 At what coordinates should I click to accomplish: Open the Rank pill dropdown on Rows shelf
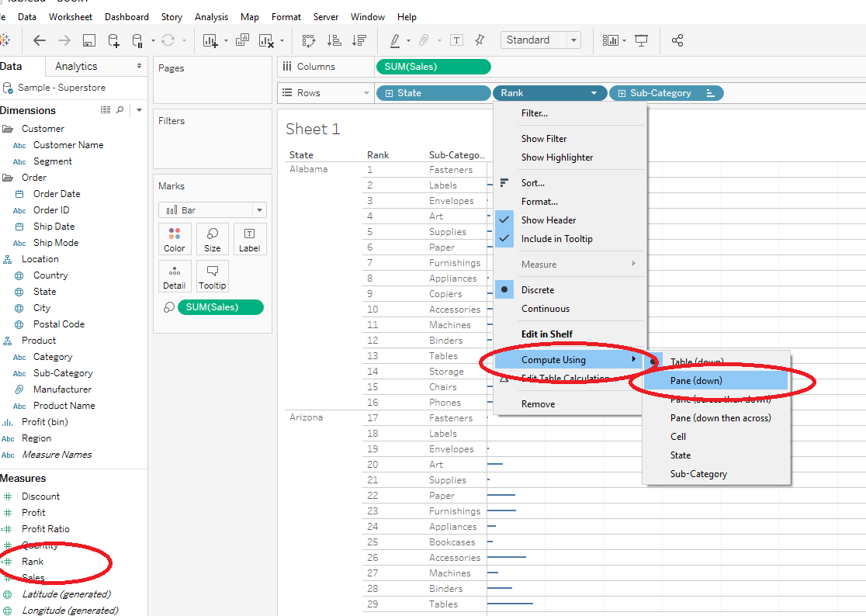click(x=595, y=92)
